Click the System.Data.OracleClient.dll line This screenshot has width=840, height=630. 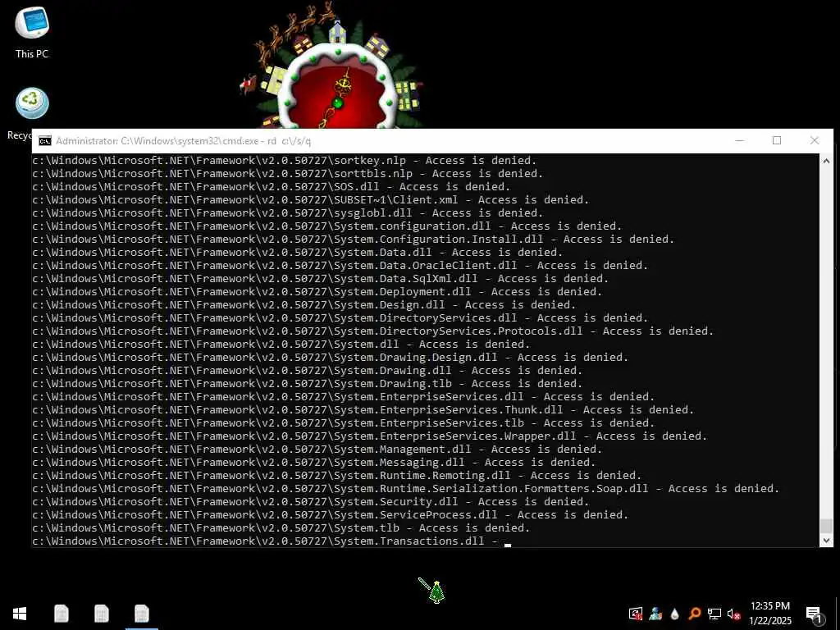[x=340, y=266]
